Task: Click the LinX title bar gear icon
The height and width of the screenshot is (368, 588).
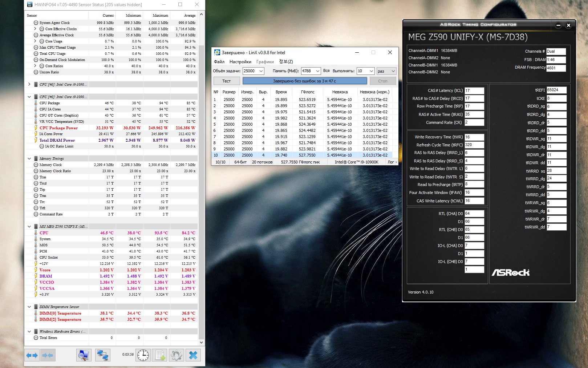Action: click(x=217, y=52)
